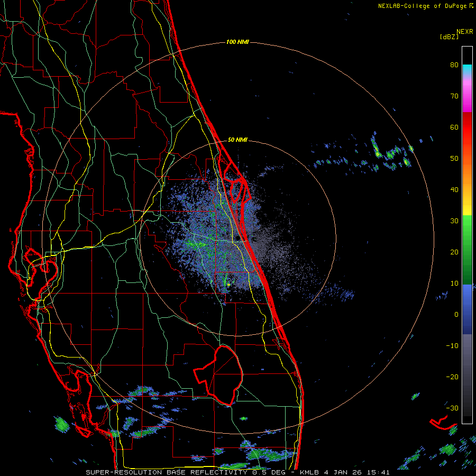476x476 pixels.
Task: Click the 4 JAN 26 date in the caption
Action: [x=342, y=472]
